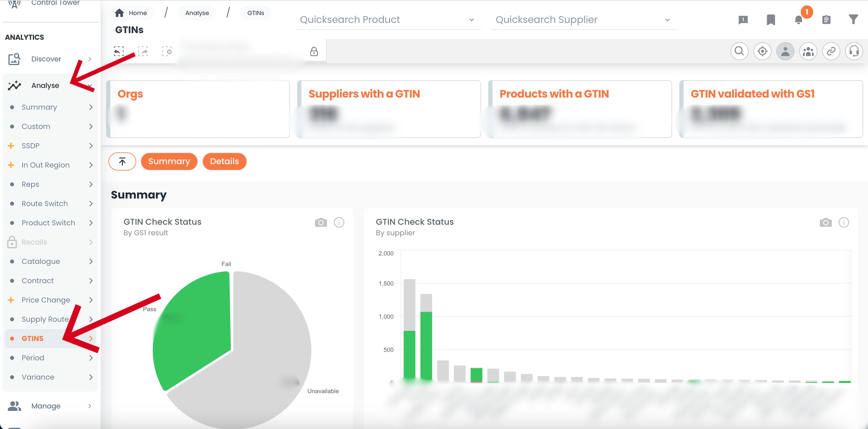Open the search magnifier icon
Viewport: 868px width, 429px height.
[739, 51]
